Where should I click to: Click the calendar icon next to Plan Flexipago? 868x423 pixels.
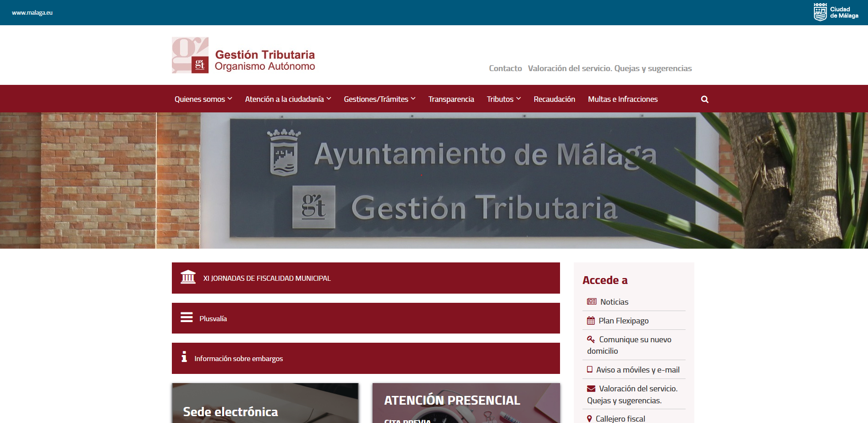click(591, 321)
